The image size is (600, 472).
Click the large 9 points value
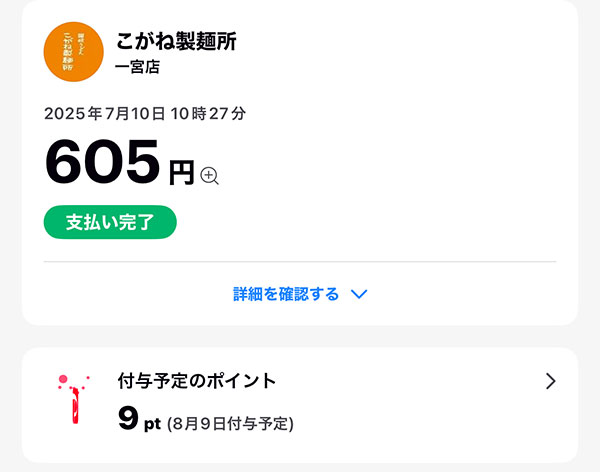point(128,418)
